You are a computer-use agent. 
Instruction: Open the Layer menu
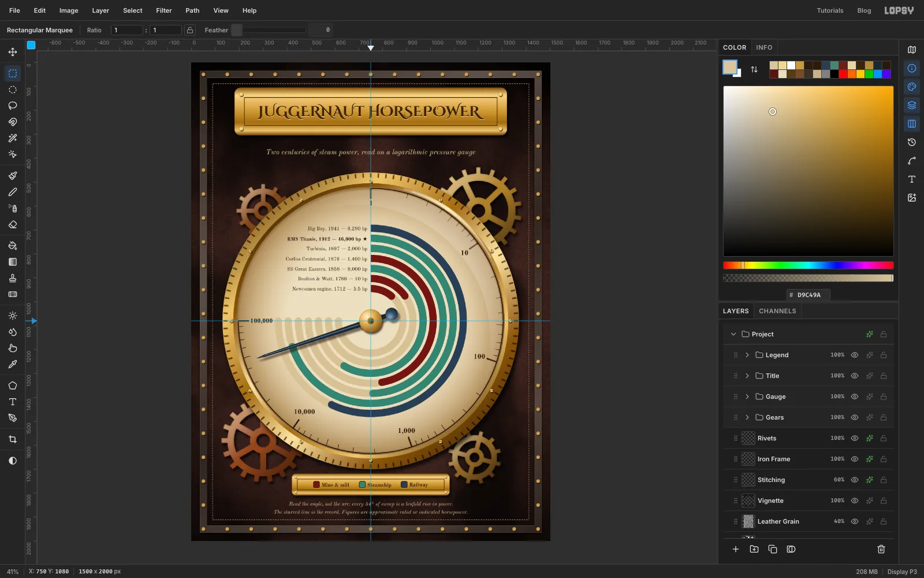(100, 10)
